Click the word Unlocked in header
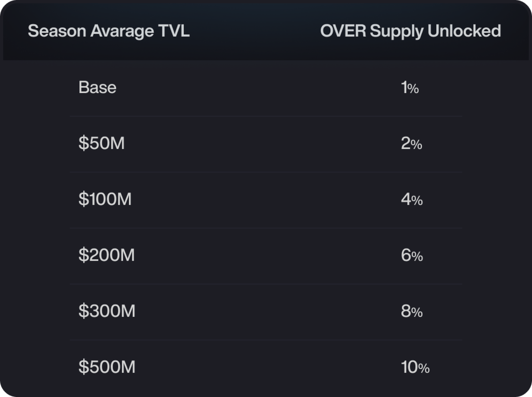The image size is (532, 397). click(464, 31)
